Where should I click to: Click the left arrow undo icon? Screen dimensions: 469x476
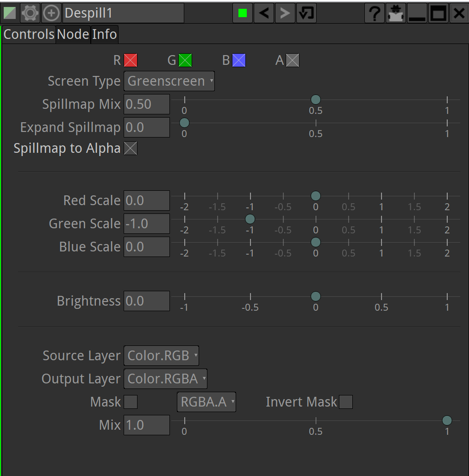point(264,13)
